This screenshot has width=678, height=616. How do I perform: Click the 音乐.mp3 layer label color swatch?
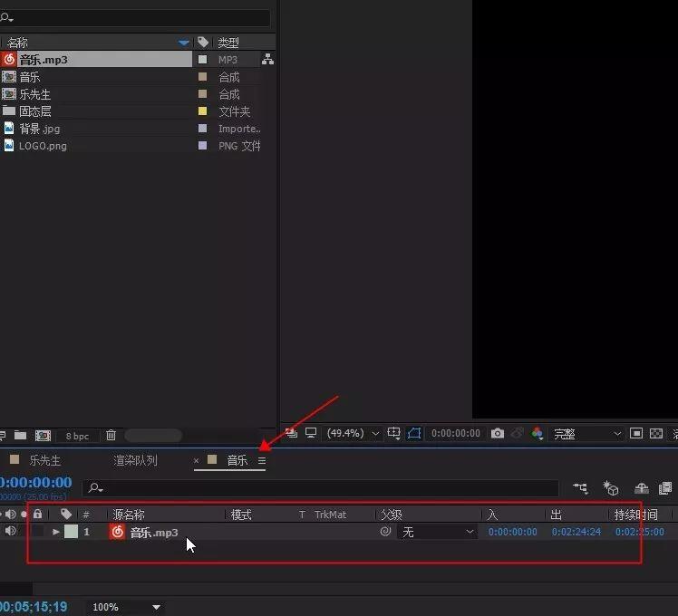[x=71, y=531]
